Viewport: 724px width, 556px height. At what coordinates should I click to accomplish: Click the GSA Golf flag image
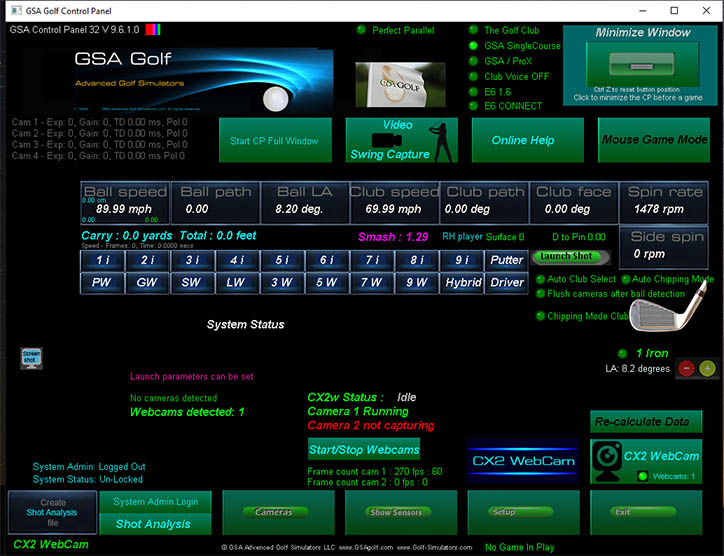point(400,85)
